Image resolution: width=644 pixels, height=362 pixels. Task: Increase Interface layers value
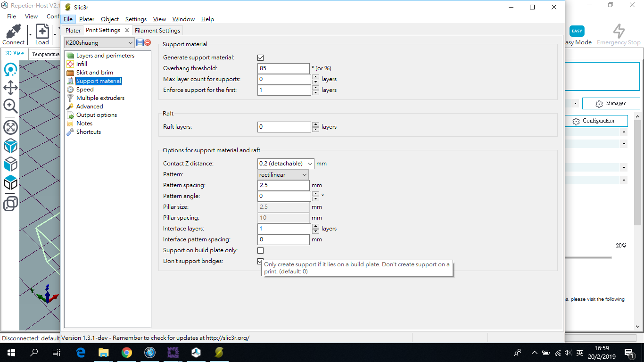315,226
